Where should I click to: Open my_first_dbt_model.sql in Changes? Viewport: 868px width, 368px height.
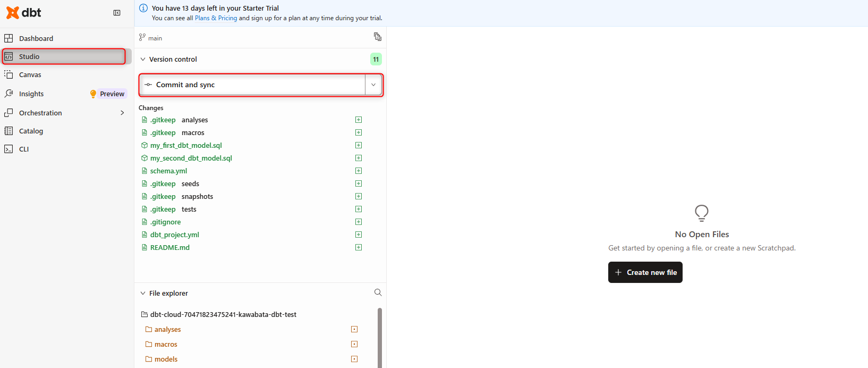(182, 145)
